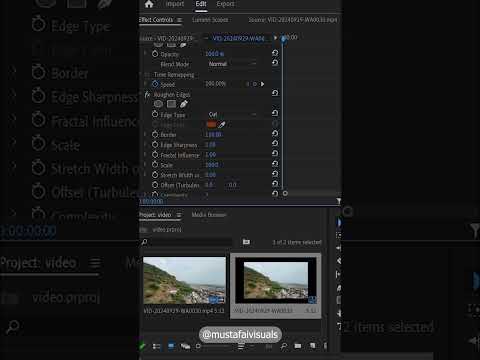Viewport: 480px width, 360px height.
Task: Open the Source monitor tab
Action: pos(293,20)
